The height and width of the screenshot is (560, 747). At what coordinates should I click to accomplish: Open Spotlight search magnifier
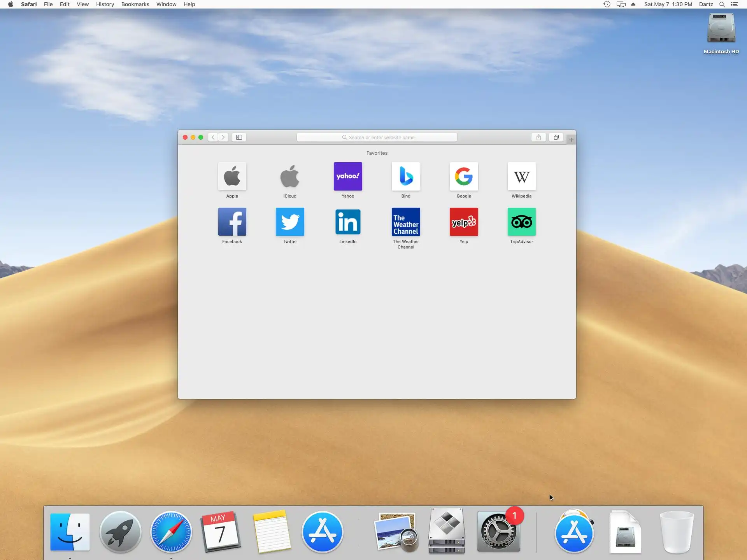[x=722, y=4]
